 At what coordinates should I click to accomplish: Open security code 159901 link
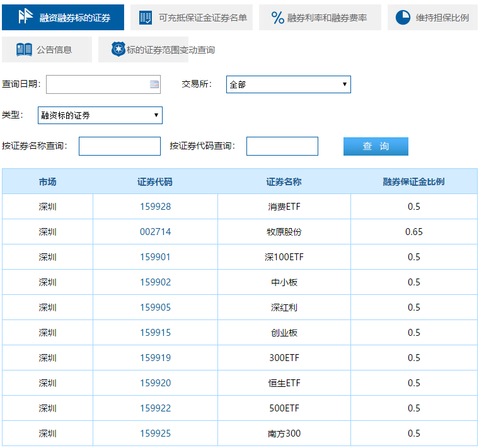(155, 257)
